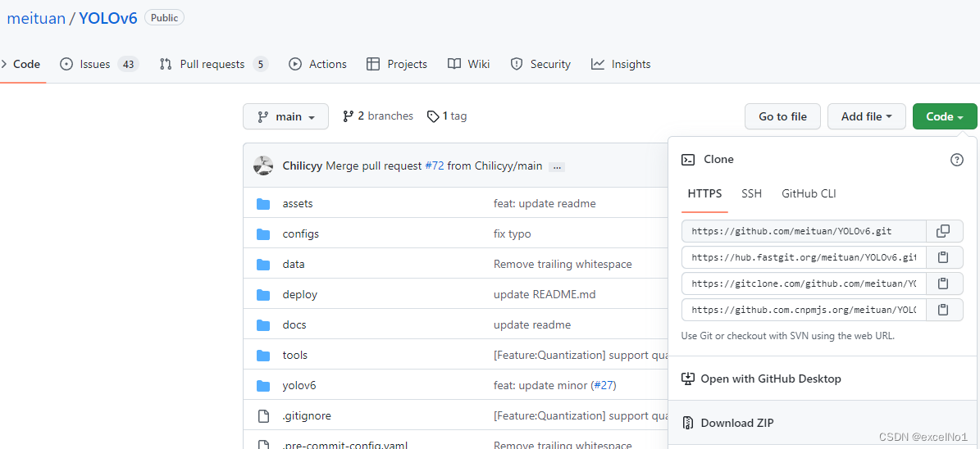Focus the hub.fastgit.org URL field
The width and height of the screenshot is (980, 449).
(x=804, y=257)
